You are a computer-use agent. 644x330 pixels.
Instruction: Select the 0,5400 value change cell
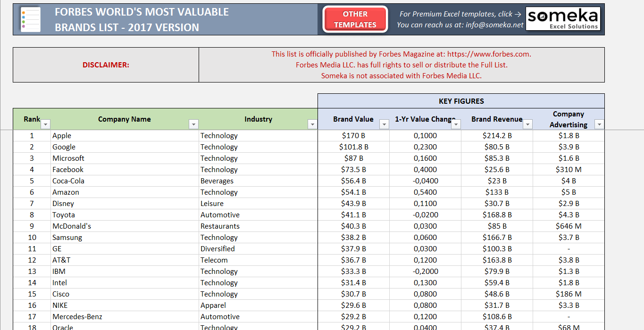[x=425, y=192]
